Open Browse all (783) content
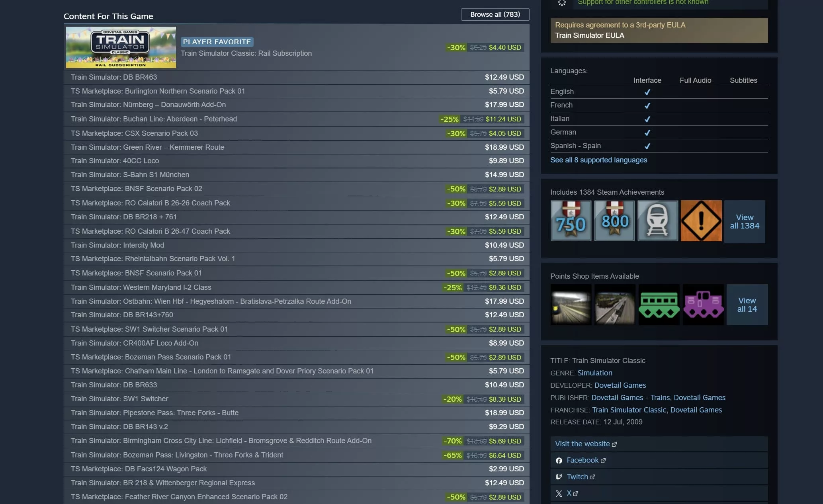The image size is (823, 504). [495, 14]
